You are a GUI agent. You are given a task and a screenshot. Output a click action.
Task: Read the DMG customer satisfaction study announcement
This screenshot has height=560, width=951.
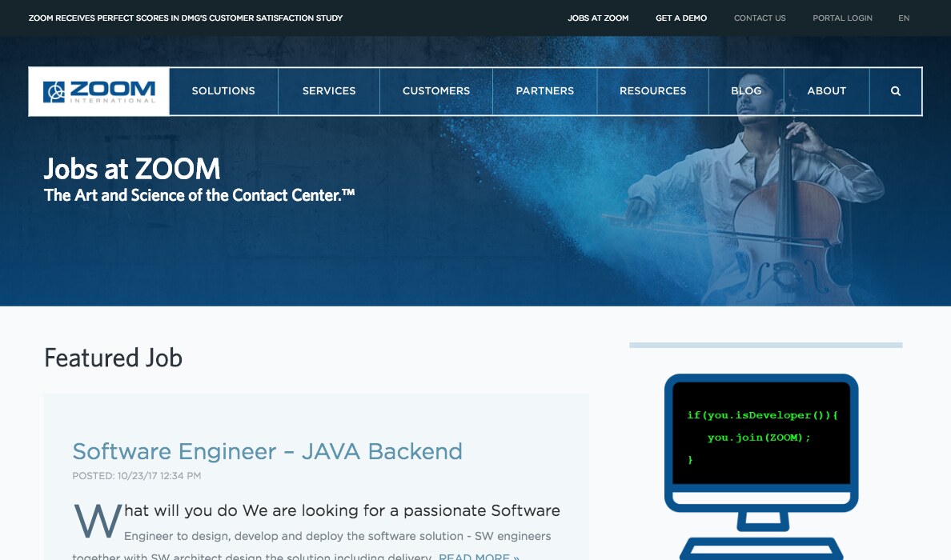[186, 18]
